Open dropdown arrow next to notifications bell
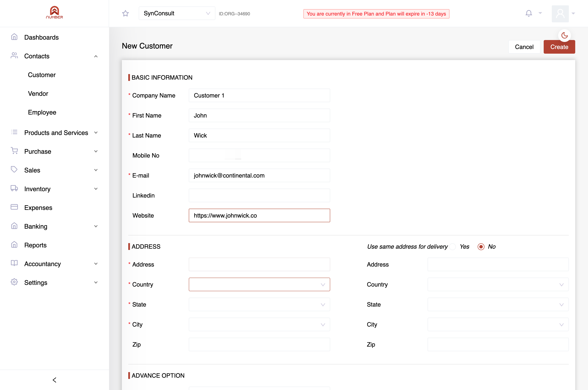This screenshot has height=390, width=588. 540,13
